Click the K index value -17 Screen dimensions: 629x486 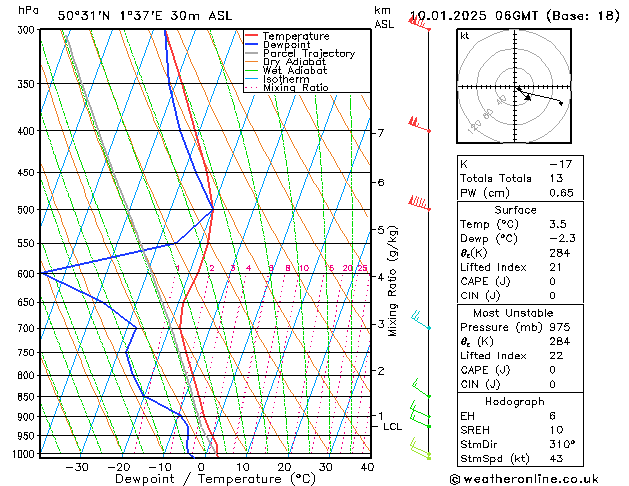point(560,164)
